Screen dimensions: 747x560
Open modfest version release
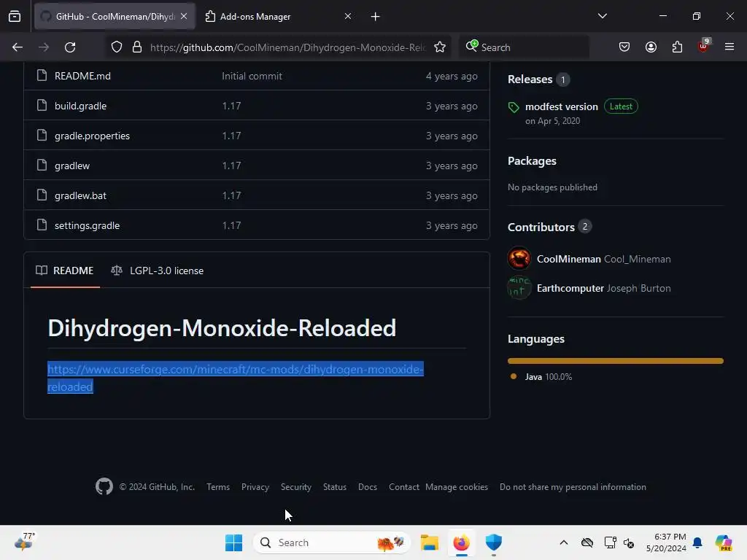[x=561, y=106]
